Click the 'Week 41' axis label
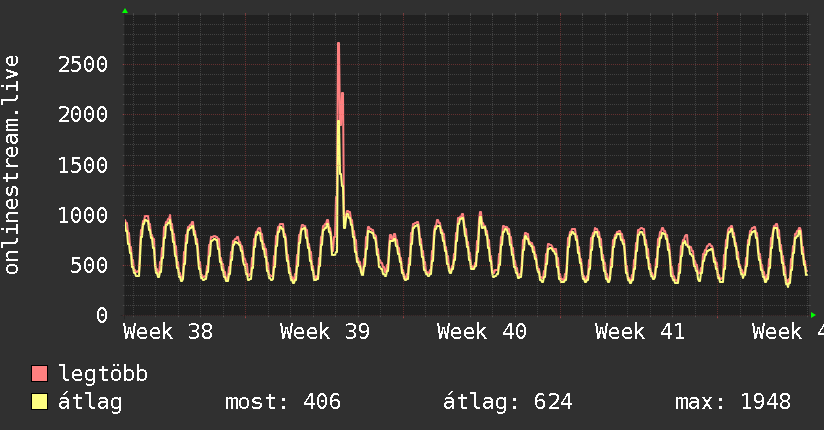 [x=640, y=332]
